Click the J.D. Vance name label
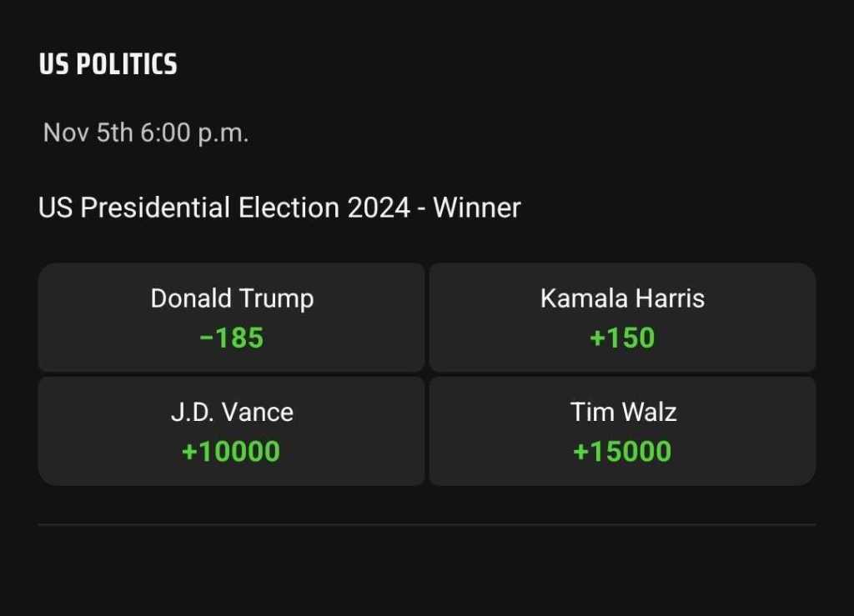854x616 pixels. click(x=232, y=413)
